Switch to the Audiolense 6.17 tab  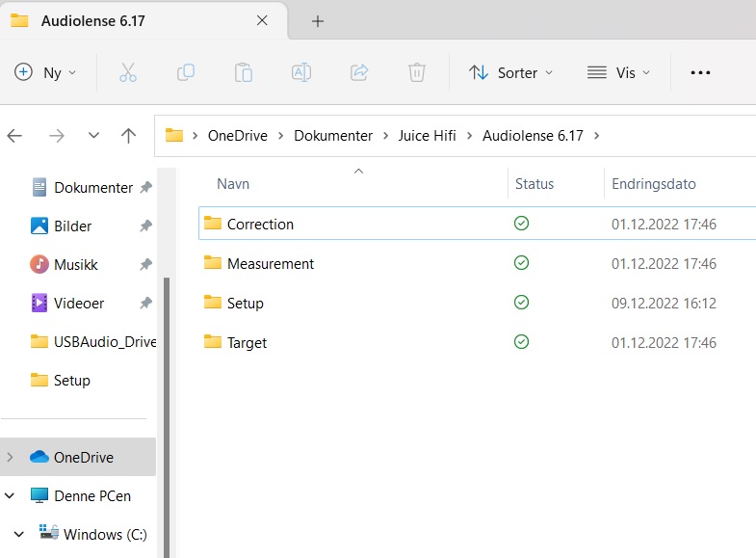coord(143,21)
